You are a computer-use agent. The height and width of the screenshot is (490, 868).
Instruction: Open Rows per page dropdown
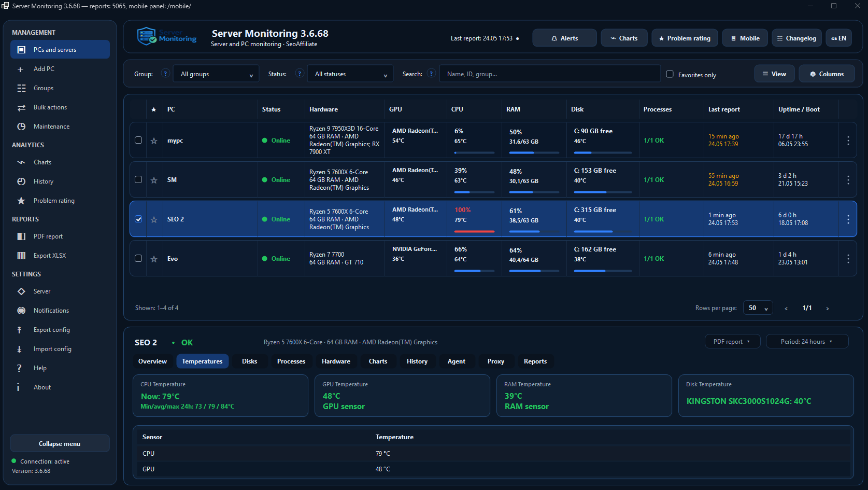click(x=758, y=308)
